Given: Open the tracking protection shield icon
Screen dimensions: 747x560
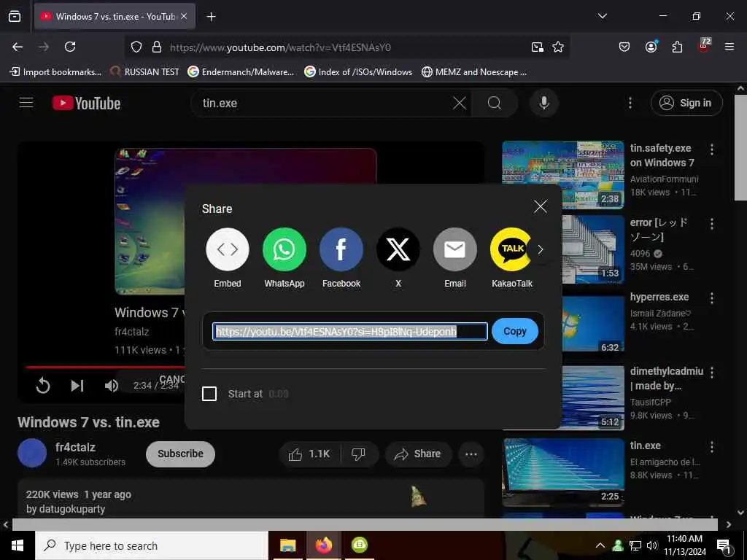Looking at the screenshot, I should click(136, 47).
